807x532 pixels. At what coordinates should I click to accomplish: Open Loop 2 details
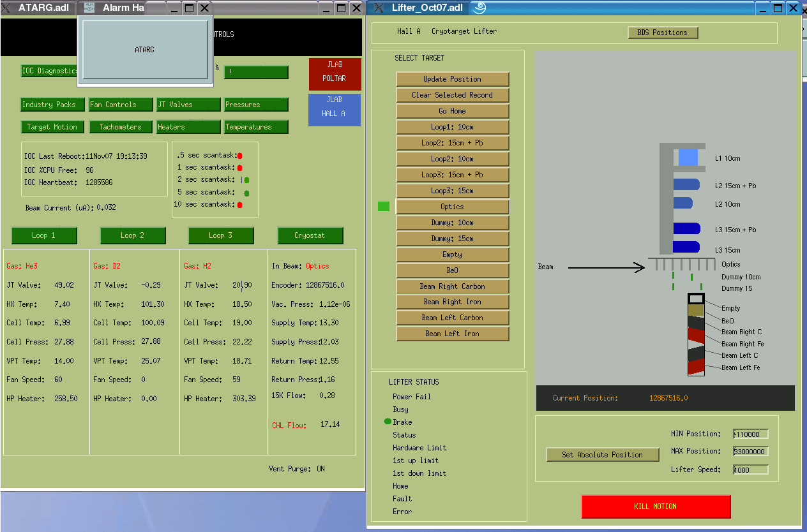click(x=133, y=235)
